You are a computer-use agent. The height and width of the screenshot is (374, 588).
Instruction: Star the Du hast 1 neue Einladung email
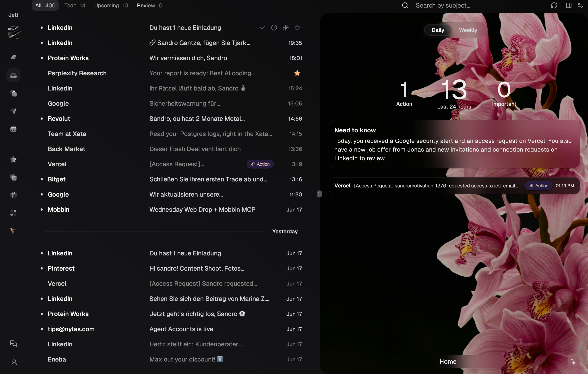point(297,28)
